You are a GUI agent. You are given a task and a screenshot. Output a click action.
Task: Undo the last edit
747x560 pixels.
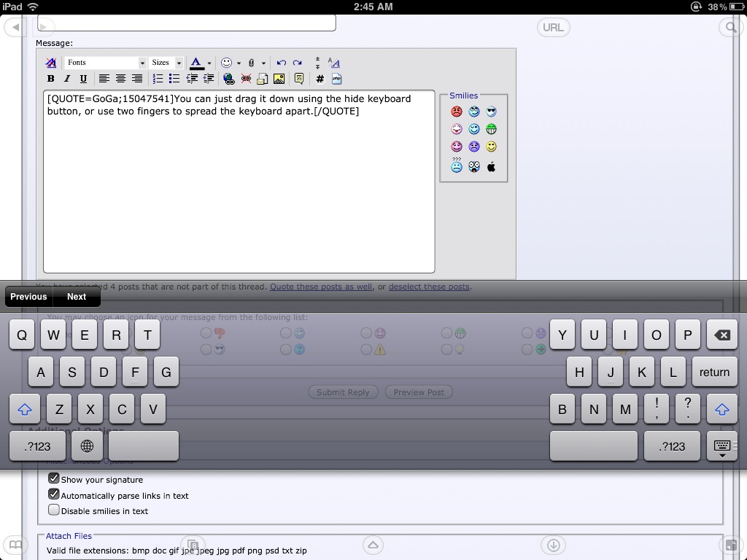281,63
